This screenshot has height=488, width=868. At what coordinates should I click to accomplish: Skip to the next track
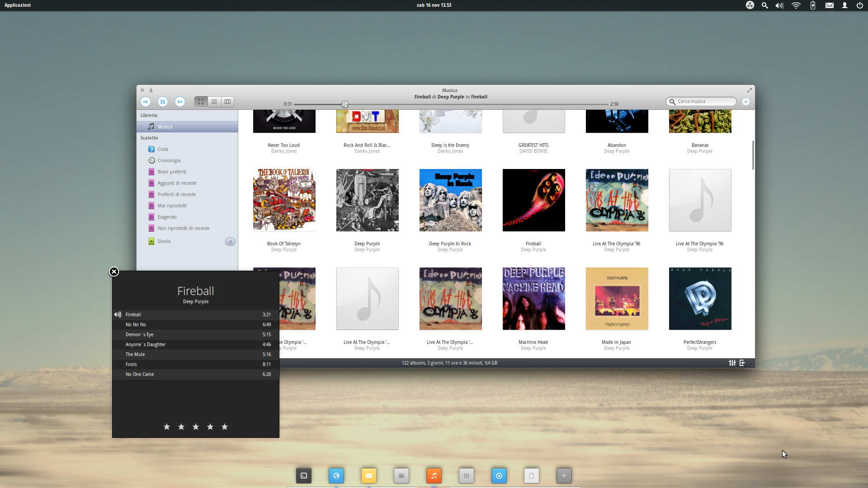click(x=180, y=102)
